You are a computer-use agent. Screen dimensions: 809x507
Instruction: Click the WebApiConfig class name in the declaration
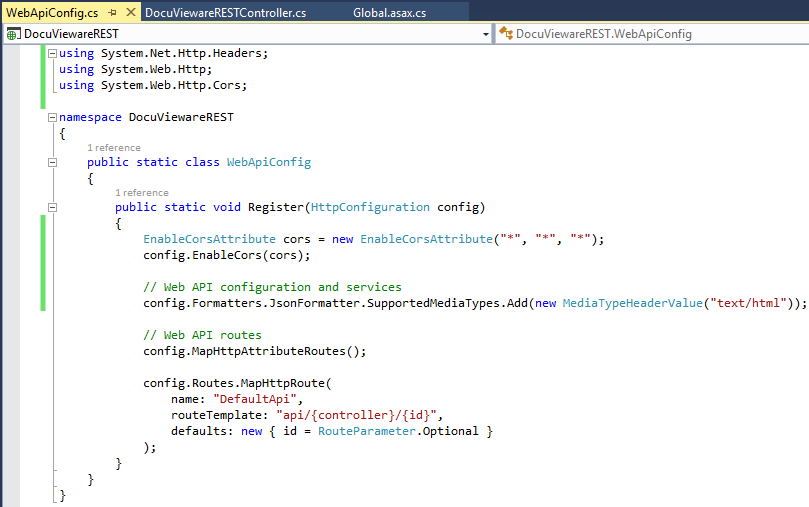point(269,162)
